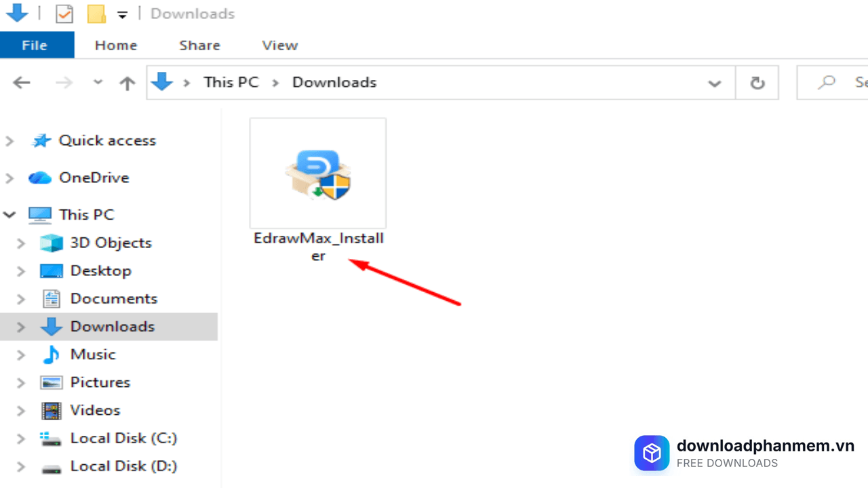This screenshot has width=868, height=488.
Task: Open Pictures folder in sidebar
Action: (100, 382)
